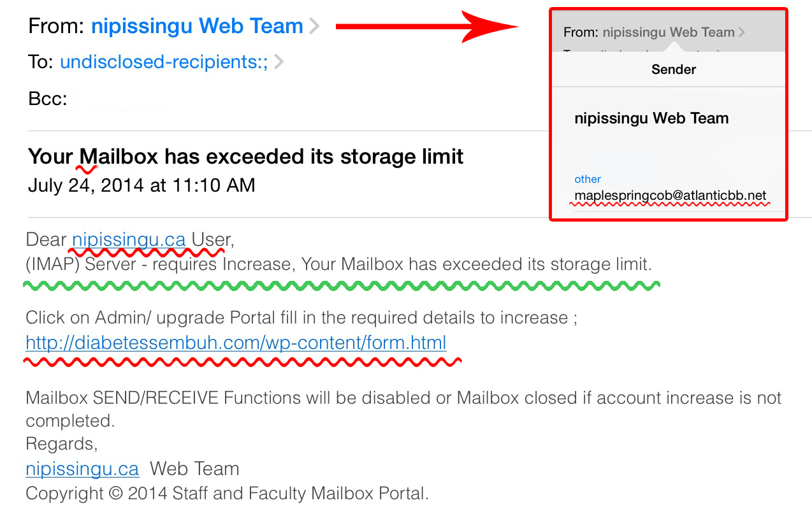The image size is (812, 526).
Task: Select the subject 'Your Mailbox has exceeded' heading
Action: 246,156
